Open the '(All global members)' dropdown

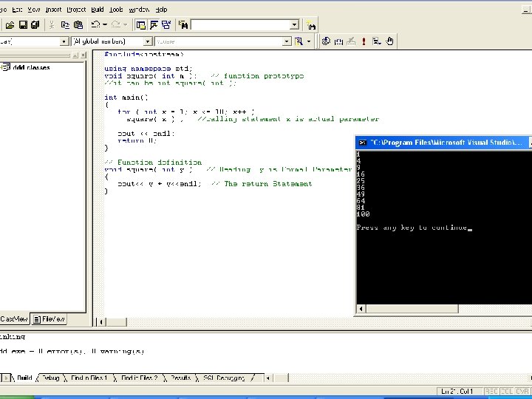[148, 41]
